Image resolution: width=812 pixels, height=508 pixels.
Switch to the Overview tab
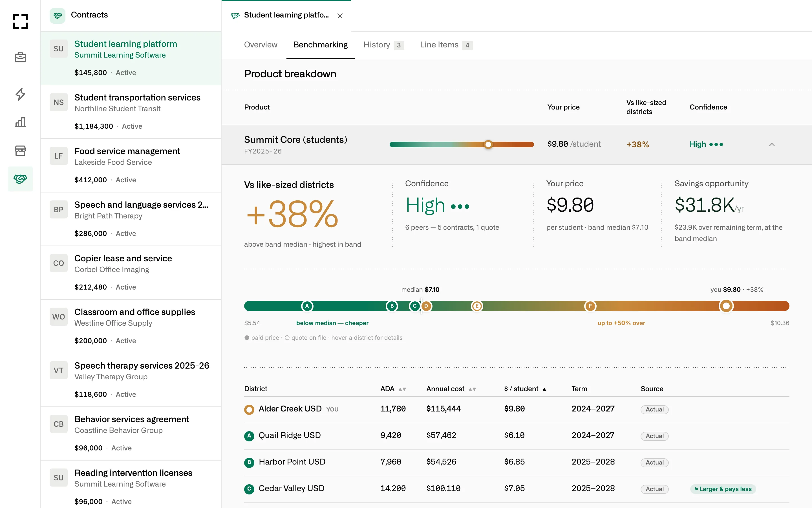(261, 45)
